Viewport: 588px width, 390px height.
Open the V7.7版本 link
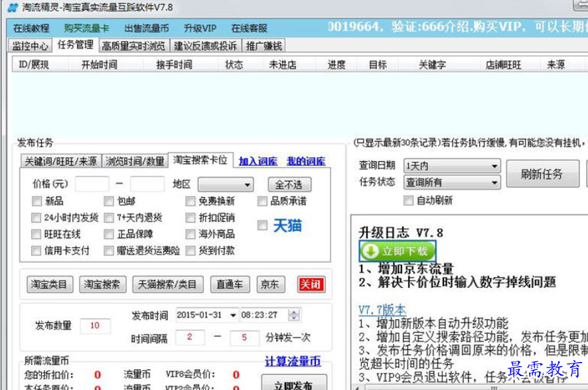coord(382,310)
